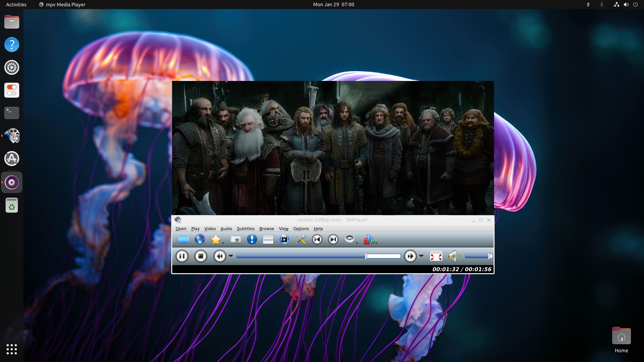Screen dimensions: 644x362
Task: Stop the video playback
Action: pos(201,256)
